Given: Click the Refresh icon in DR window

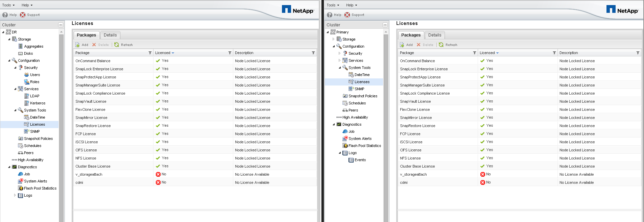Looking at the screenshot, I should coord(117,45).
